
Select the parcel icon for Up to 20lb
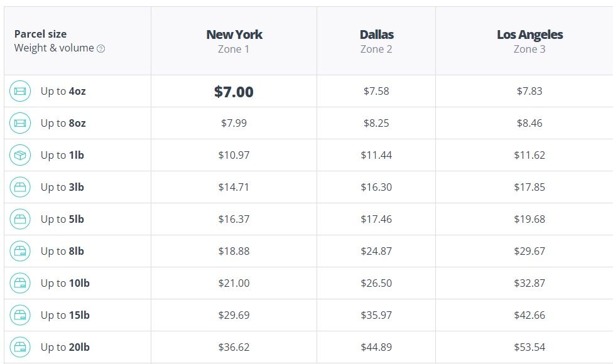20,347
